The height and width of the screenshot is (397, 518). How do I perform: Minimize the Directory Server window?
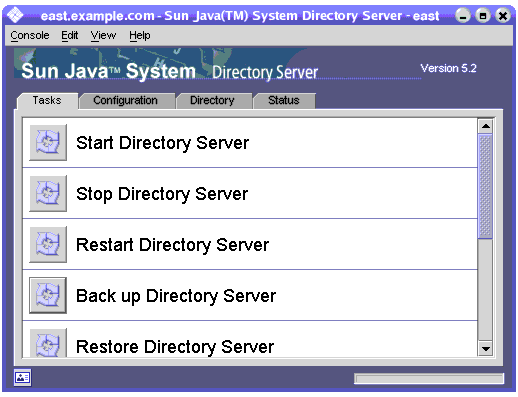click(x=463, y=15)
